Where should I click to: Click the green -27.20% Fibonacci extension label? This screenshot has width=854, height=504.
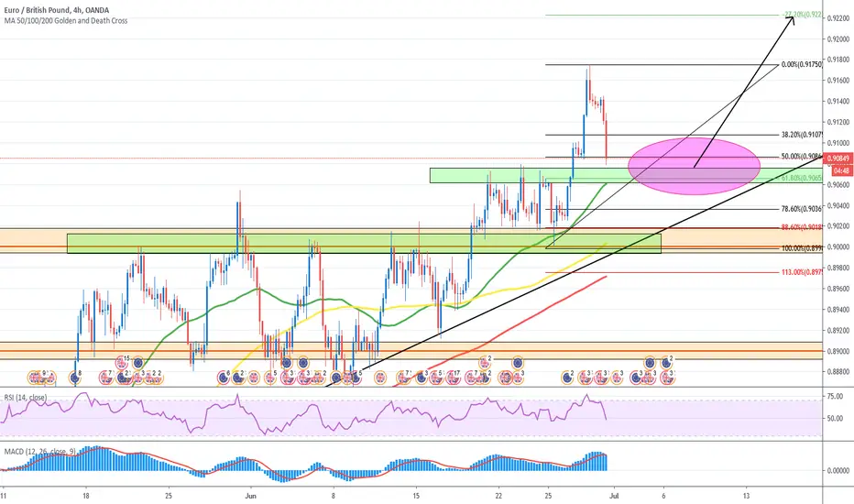802,15
